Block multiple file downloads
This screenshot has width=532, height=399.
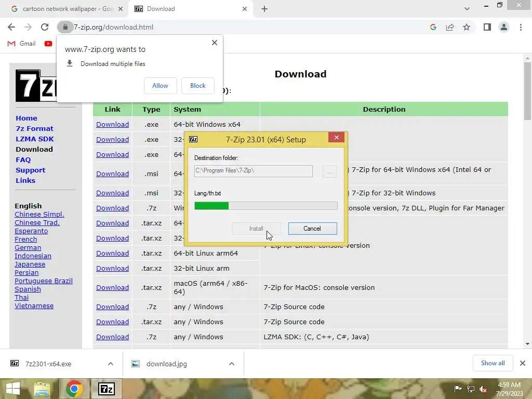pos(198,86)
